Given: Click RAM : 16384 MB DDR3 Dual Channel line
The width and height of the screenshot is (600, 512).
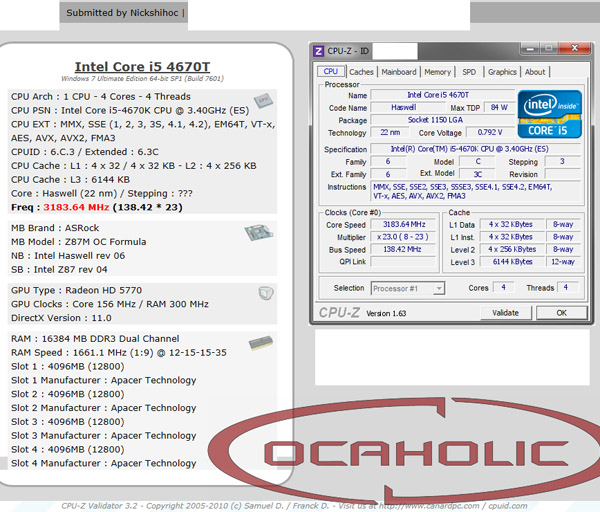Looking at the screenshot, I should (95, 339).
